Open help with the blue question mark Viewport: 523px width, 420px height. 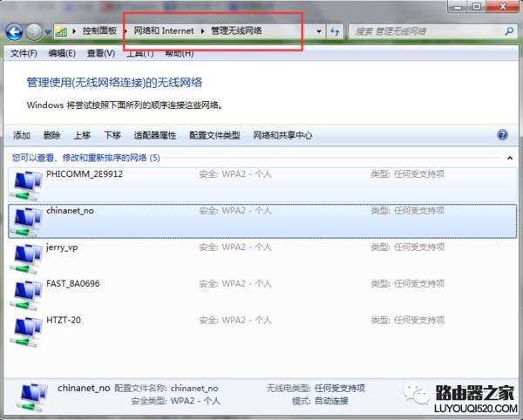point(502,135)
